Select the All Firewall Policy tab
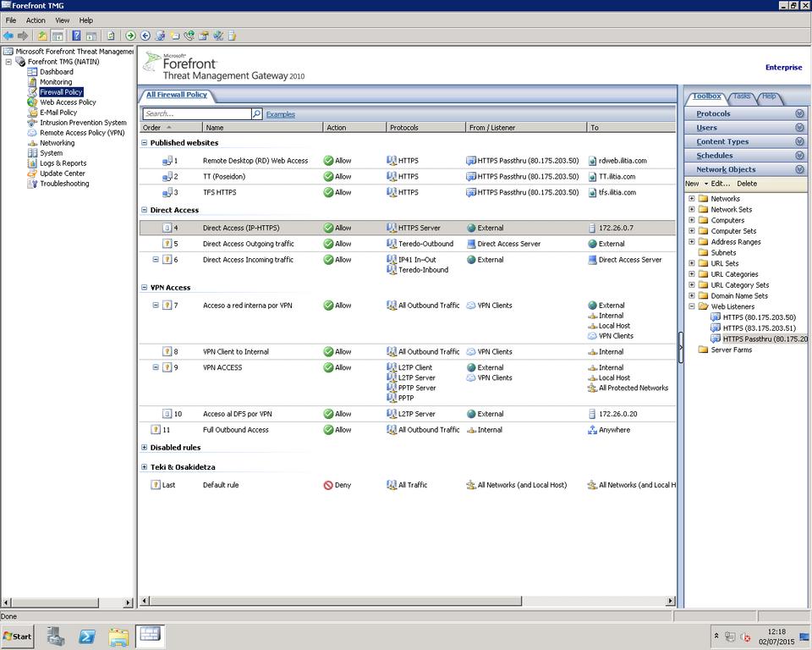The image size is (812, 650). (x=177, y=95)
